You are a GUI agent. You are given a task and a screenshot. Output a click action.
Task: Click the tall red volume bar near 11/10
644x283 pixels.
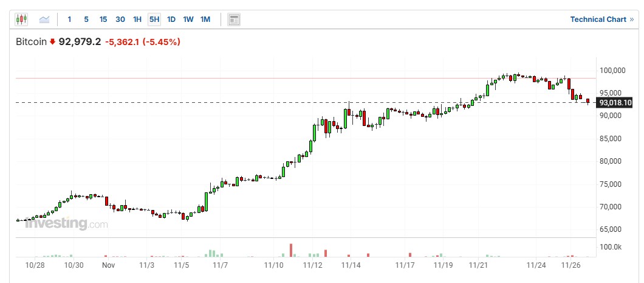pos(291,250)
